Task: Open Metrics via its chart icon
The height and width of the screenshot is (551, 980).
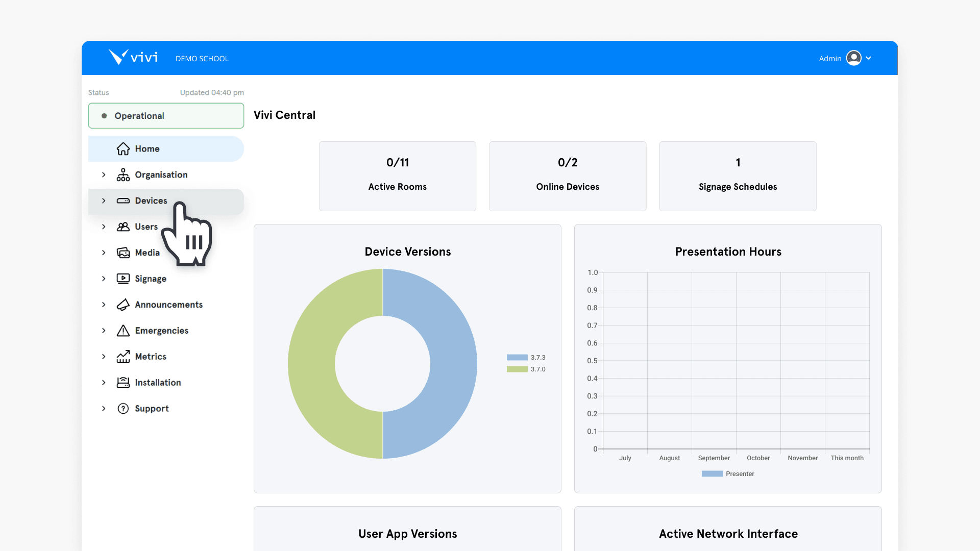Action: click(123, 357)
